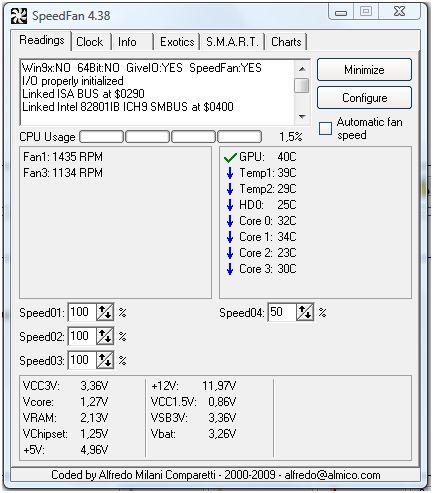Click the blue down arrow beside Core 0
Viewport: 433px width, 493px height.
(x=230, y=221)
